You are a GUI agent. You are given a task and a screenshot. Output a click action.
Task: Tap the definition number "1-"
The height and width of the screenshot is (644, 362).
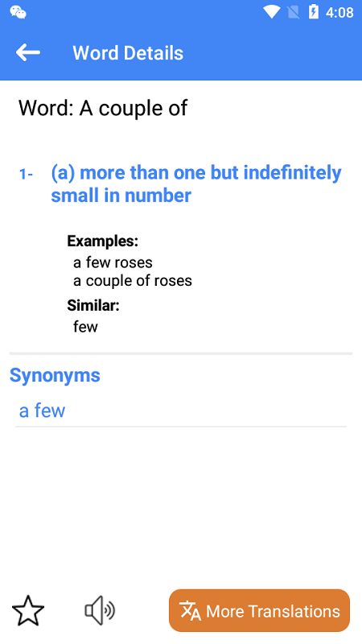[x=27, y=175]
